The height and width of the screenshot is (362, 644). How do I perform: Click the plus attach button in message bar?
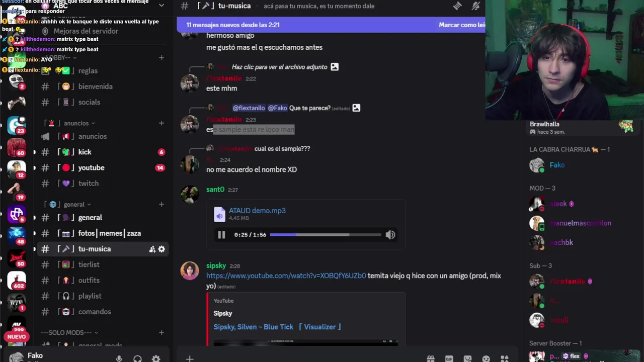[190, 358]
